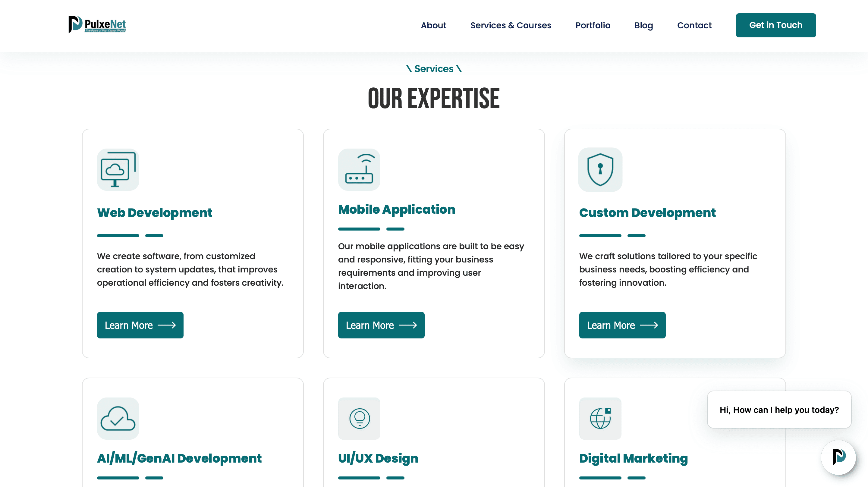Click the 'Hi, How can I help you today?' bubble
Screen dimensions: 868x487
click(779, 410)
